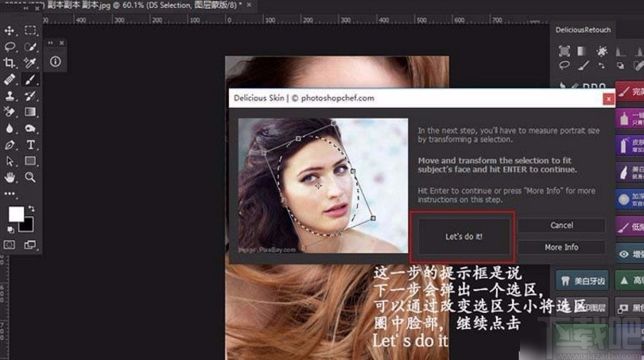Swap foreground and background colors
The height and width of the screenshot is (360, 644).
(x=32, y=208)
